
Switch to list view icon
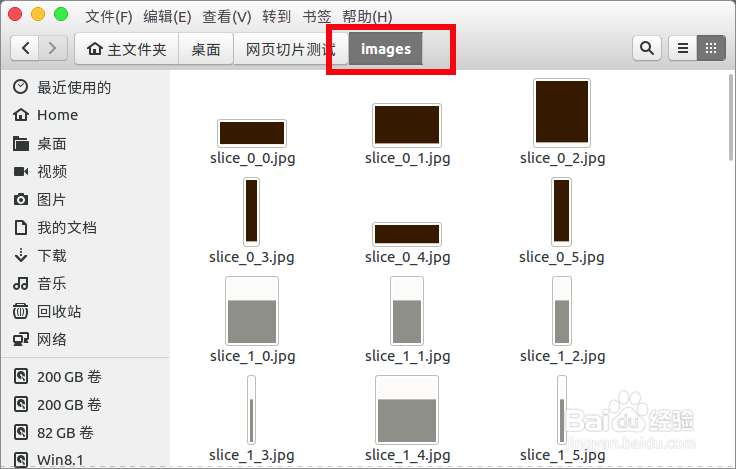pos(683,48)
